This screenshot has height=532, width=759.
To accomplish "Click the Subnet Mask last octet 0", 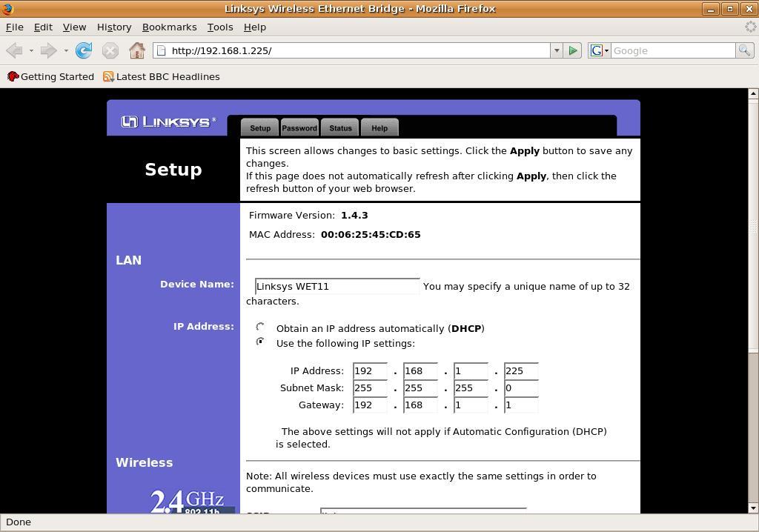I will pyautogui.click(x=521, y=388).
